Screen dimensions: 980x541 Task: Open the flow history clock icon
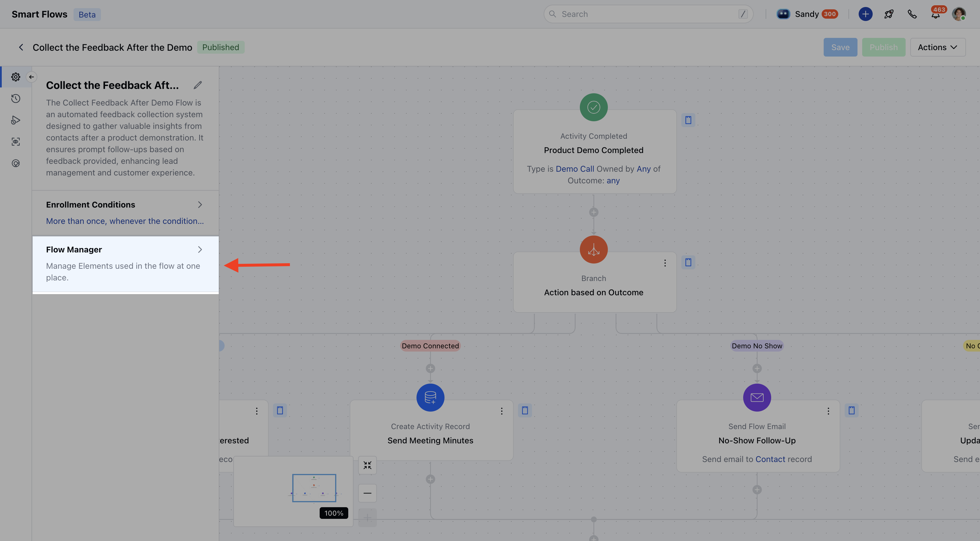[x=15, y=99]
